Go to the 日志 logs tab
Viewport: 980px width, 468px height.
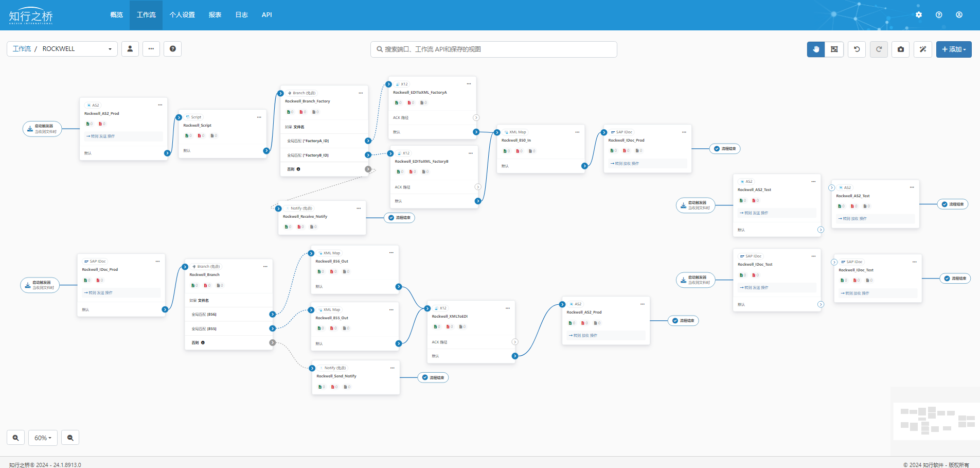coord(241,15)
